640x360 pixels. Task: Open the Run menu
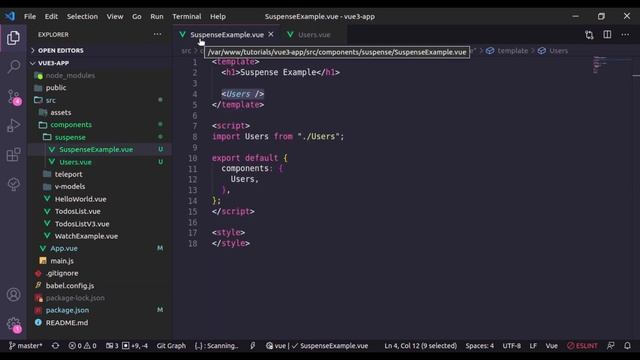157,16
